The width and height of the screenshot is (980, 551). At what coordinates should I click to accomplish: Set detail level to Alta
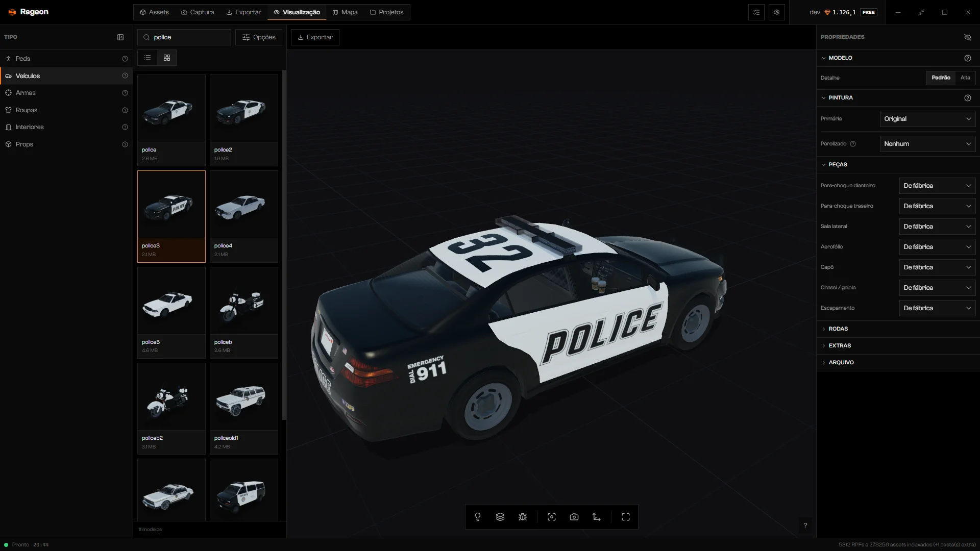click(965, 78)
